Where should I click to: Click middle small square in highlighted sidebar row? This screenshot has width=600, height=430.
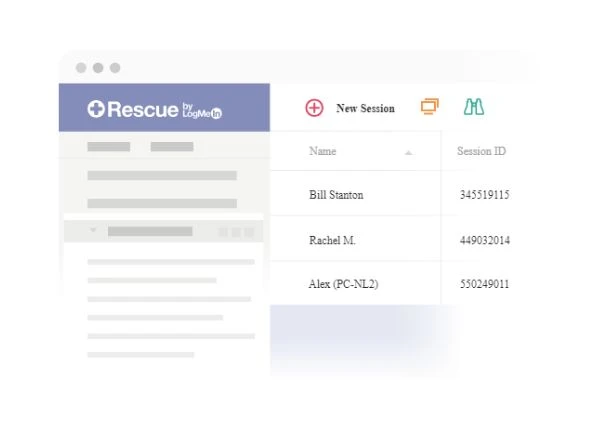pyautogui.click(x=237, y=232)
